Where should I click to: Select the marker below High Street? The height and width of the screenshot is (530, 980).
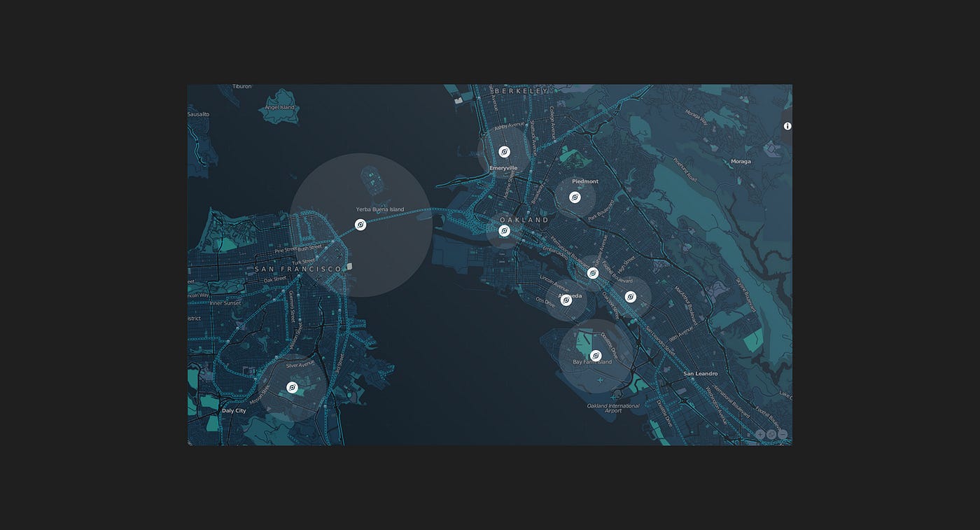click(630, 297)
